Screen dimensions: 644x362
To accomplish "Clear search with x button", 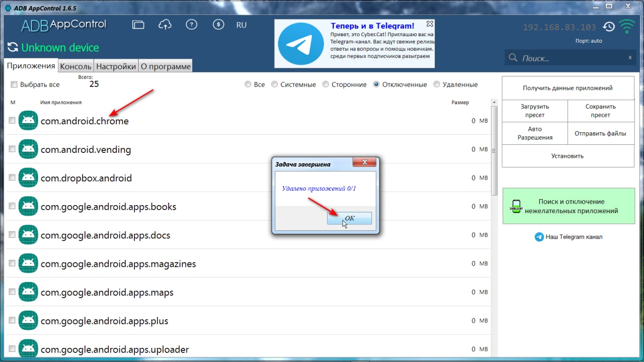I will (x=629, y=57).
